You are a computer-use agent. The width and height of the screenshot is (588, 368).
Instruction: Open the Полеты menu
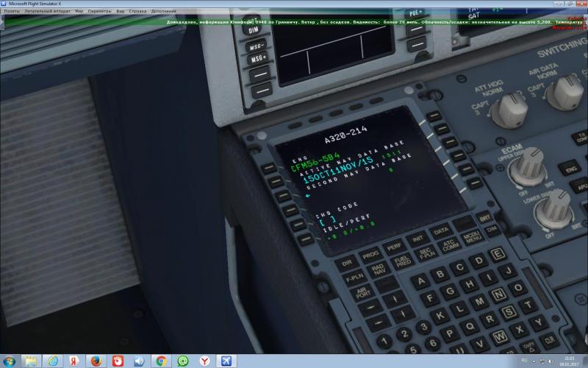(12, 11)
